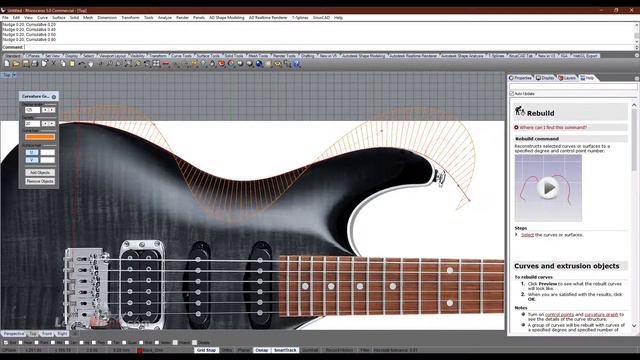Click the Paste clipboard icon
The height and width of the screenshot is (360, 640).
click(x=72, y=64)
